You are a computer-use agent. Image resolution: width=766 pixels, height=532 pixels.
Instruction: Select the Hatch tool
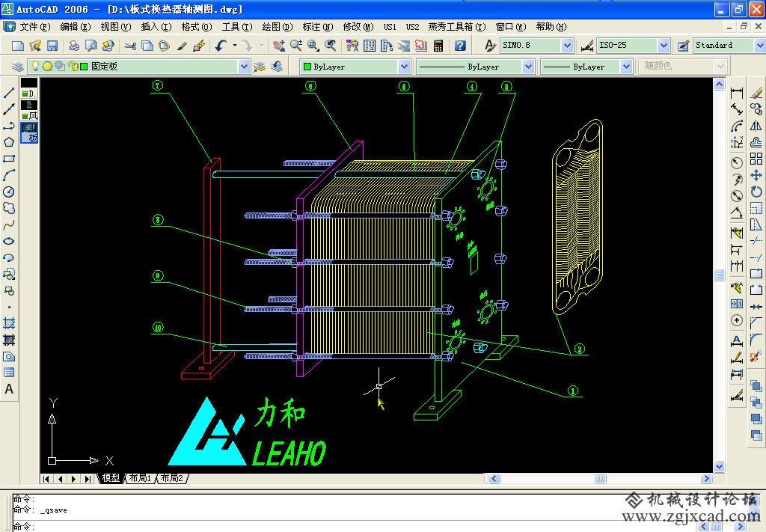9,323
